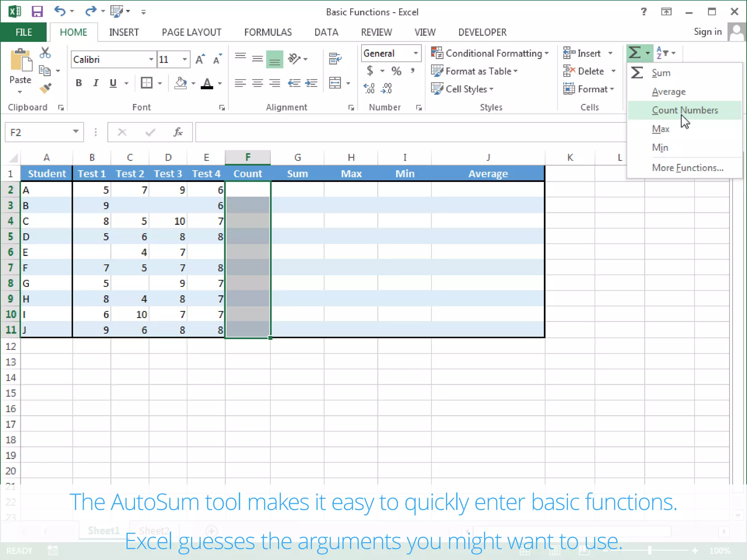The height and width of the screenshot is (560, 747).
Task: Open the Name Box F2 dropdown arrow
Action: coord(76,132)
